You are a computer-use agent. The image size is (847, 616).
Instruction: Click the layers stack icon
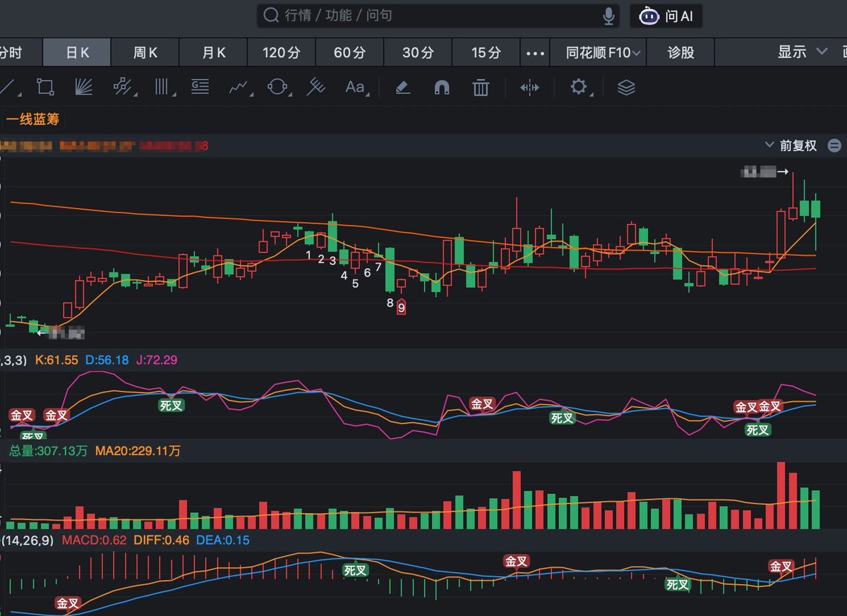(626, 87)
